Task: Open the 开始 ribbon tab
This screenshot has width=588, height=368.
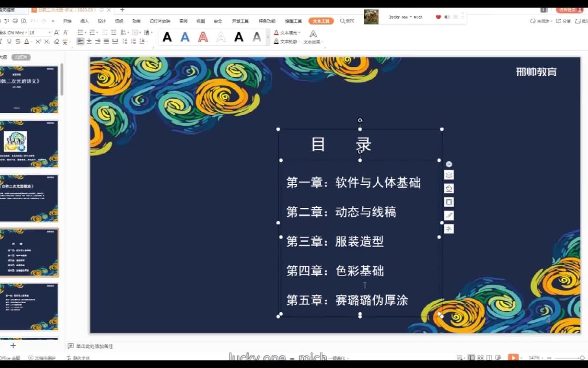Action: click(67, 21)
